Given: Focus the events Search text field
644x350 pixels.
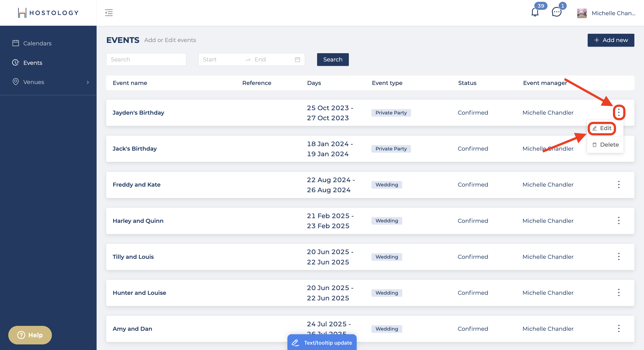Looking at the screenshot, I should tap(146, 59).
